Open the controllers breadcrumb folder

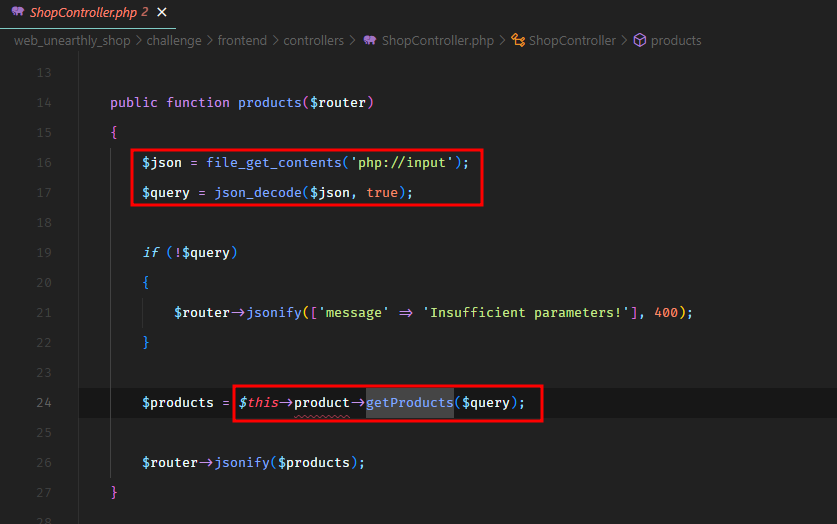tap(313, 41)
